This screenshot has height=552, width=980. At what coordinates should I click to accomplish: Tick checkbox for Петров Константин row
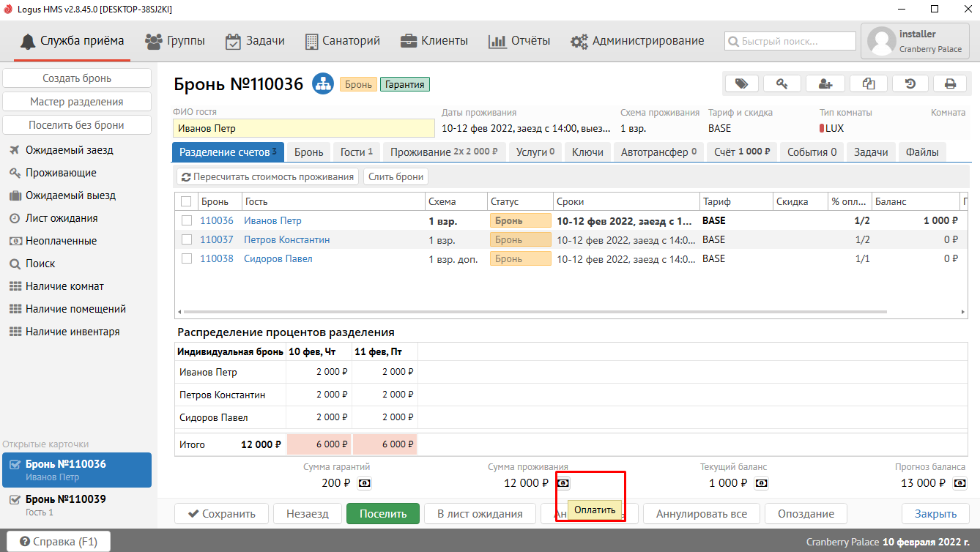pos(187,239)
